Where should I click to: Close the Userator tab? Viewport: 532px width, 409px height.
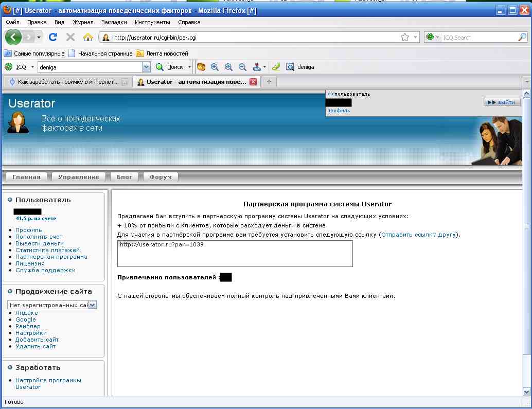(x=253, y=82)
